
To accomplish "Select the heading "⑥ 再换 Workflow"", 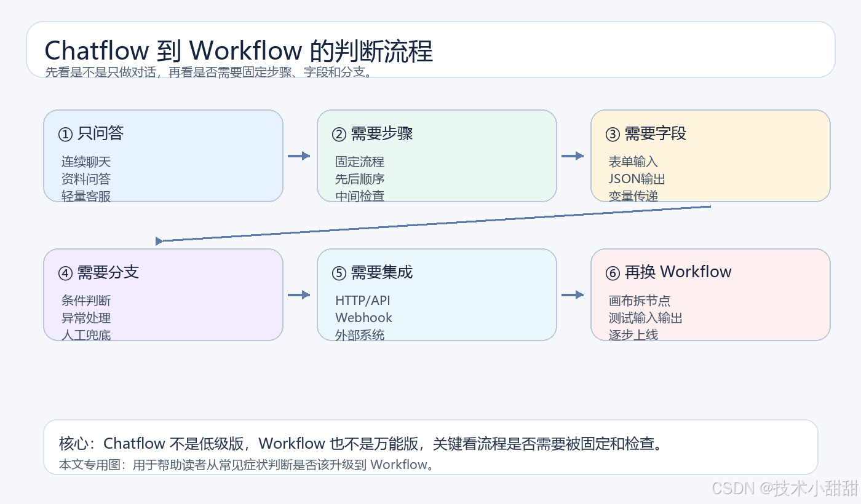I will (x=669, y=272).
